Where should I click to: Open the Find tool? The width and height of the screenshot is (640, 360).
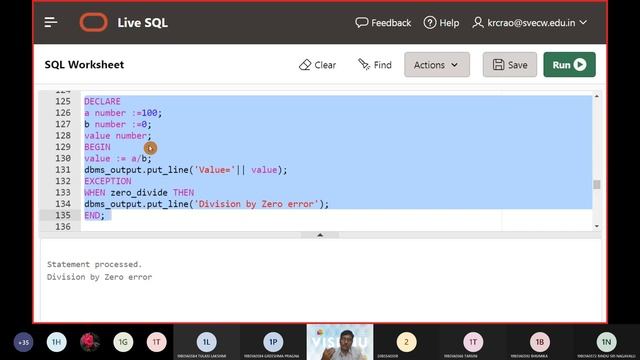(x=375, y=64)
